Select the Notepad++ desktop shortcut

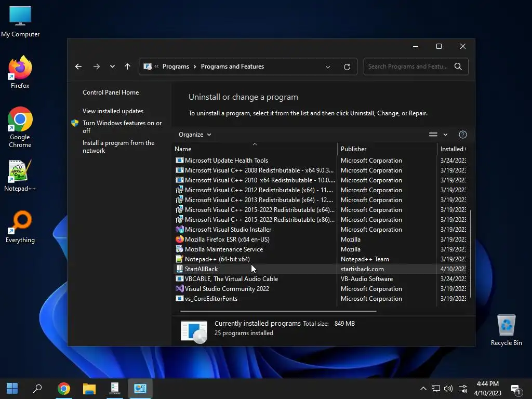(20, 176)
